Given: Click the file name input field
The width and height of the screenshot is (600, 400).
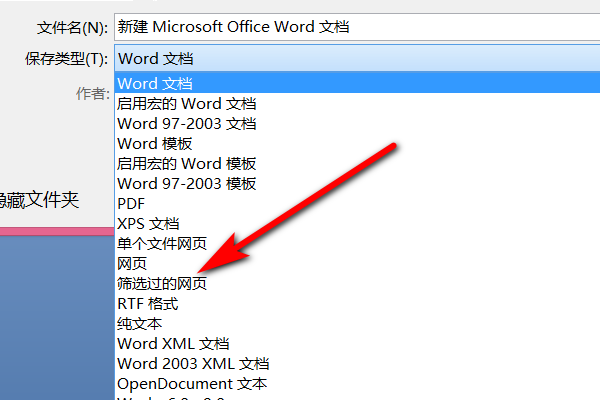Looking at the screenshot, I should pos(357,27).
